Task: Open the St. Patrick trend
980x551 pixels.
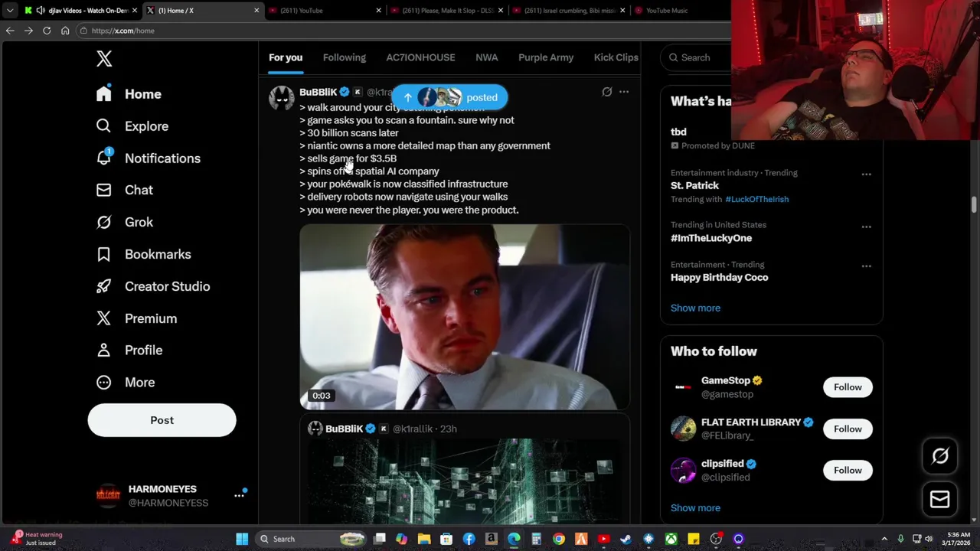Action: coord(694,185)
